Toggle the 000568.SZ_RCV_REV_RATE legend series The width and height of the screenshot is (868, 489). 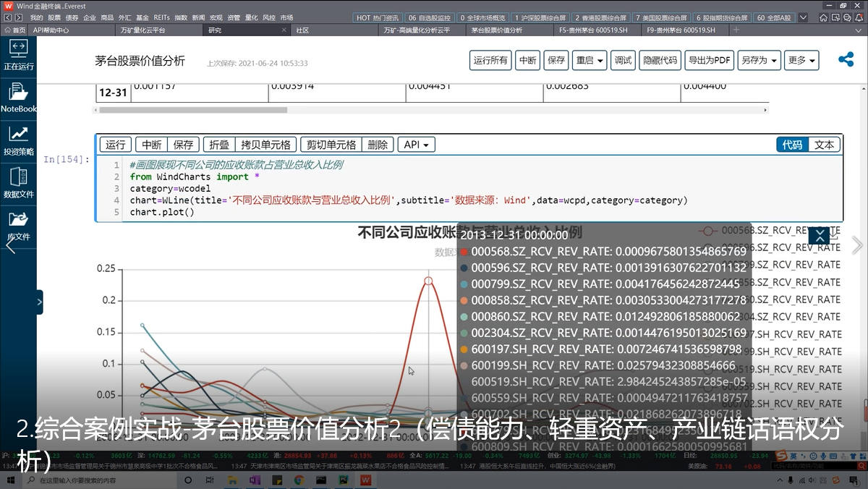point(770,230)
